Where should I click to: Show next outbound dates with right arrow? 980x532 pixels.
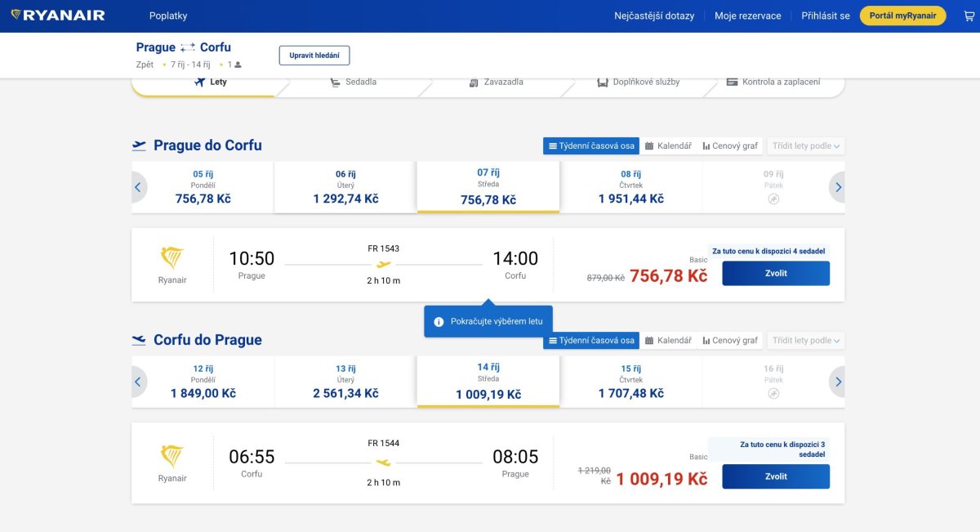coord(838,187)
